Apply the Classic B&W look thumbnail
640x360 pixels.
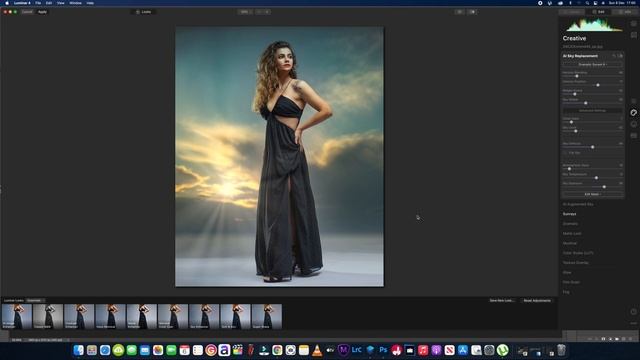point(48,316)
